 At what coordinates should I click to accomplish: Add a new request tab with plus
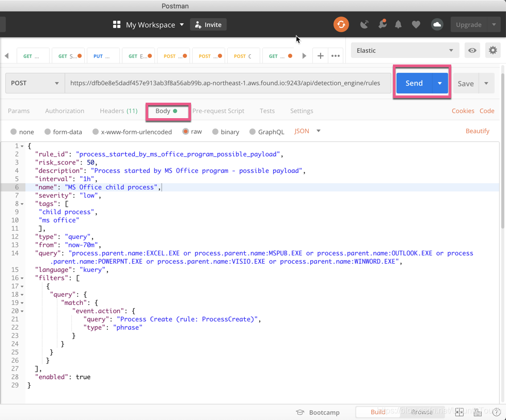[320, 56]
